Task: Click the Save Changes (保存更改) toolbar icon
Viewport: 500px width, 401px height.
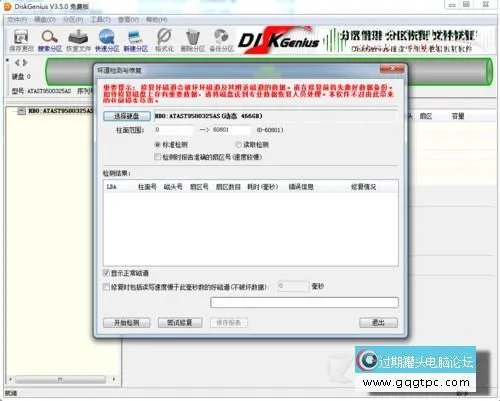Action: tap(21, 40)
